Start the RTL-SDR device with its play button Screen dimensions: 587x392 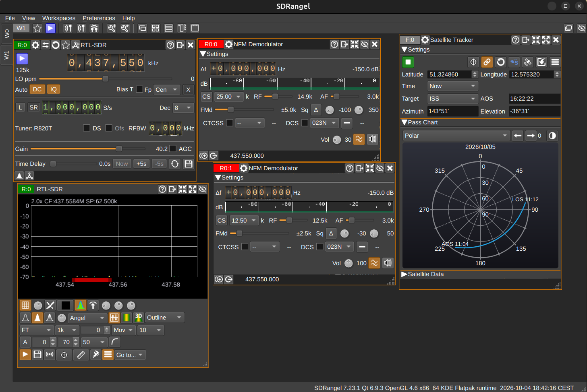point(22,59)
